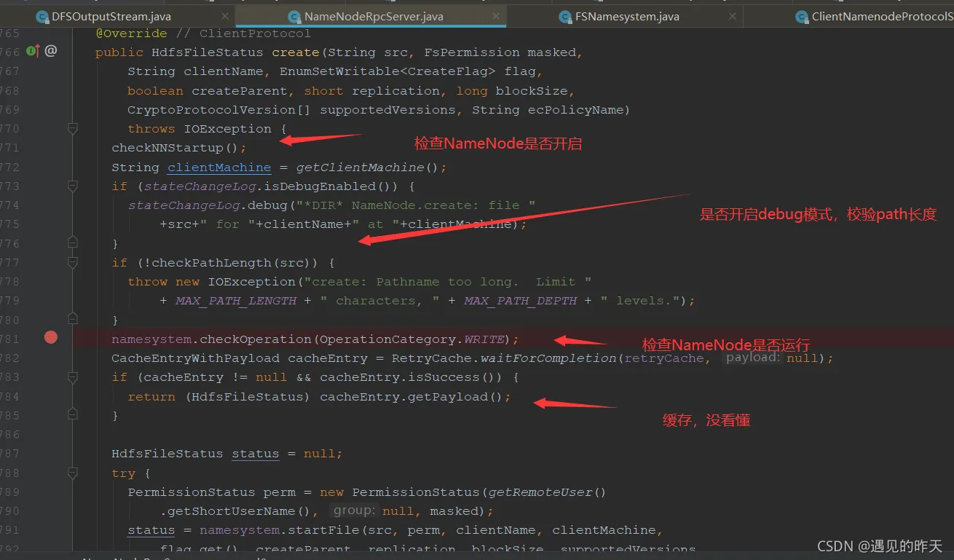
Task: Click OperationCategory in checkOperation call
Action: (x=387, y=339)
